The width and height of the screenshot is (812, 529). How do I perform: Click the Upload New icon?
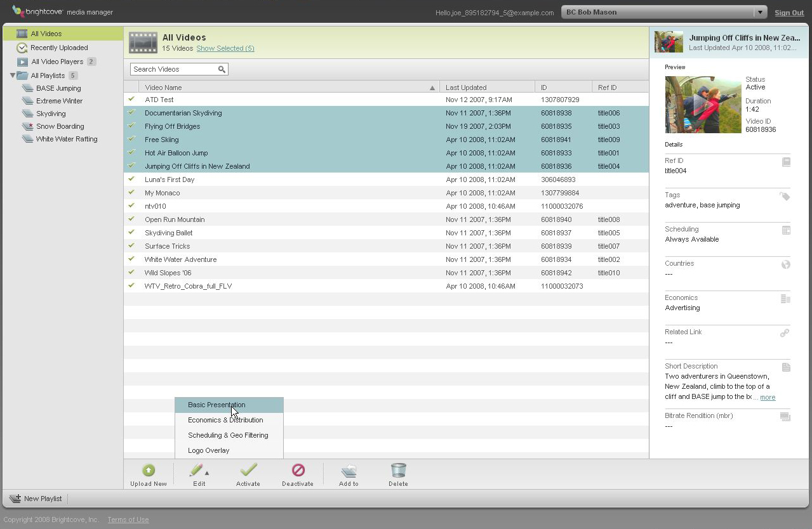coord(148,470)
